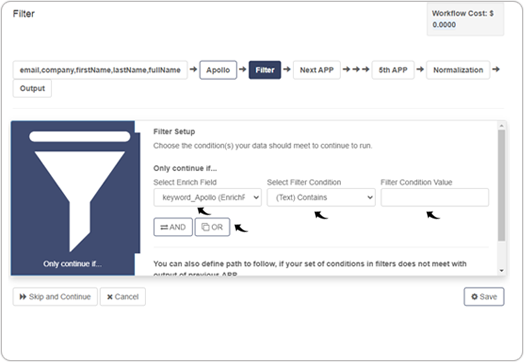Add an AND condition
This screenshot has width=524, height=362.
(173, 227)
